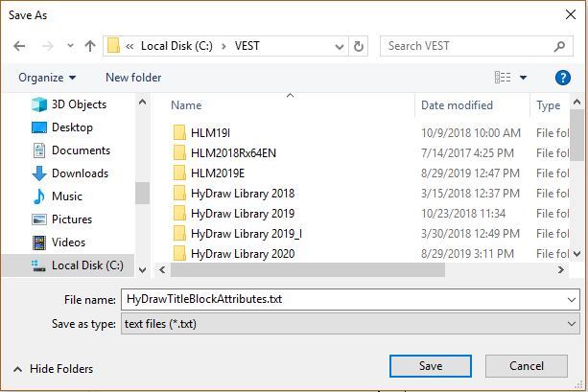Open the HyDraw Library 2020 folder
This screenshot has height=392, width=588.
tap(234, 254)
